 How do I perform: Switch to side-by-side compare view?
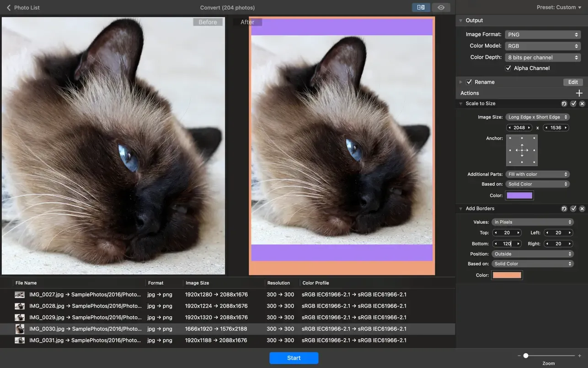(x=421, y=7)
